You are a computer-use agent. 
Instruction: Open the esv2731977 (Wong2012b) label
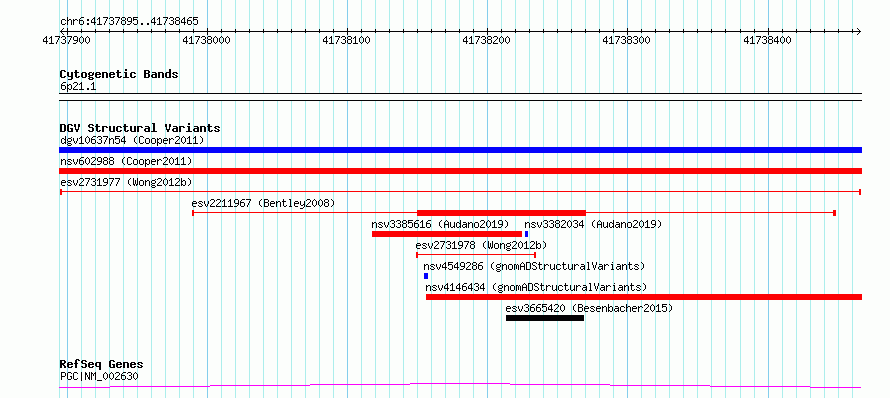126,182
